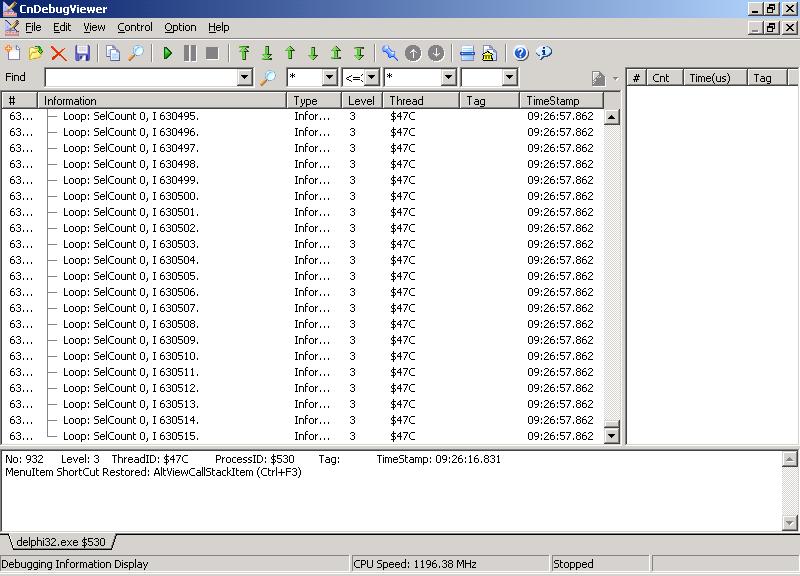Click the Information column header
Image resolution: width=800 pixels, height=576 pixels.
click(x=160, y=101)
